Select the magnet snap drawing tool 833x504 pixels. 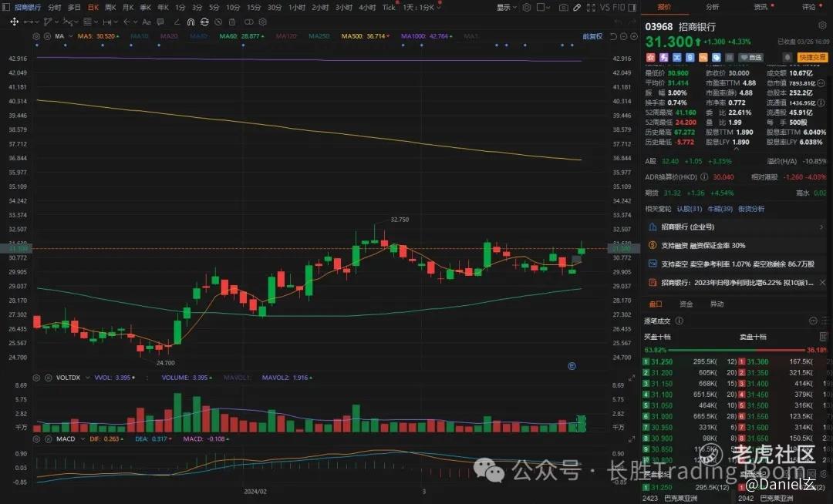coord(191,22)
